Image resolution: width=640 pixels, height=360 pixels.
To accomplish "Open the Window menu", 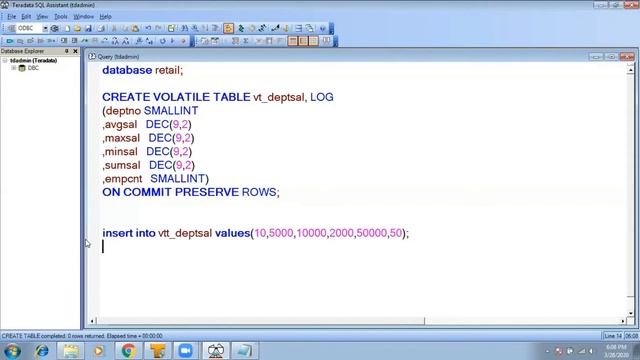I will point(84,17).
